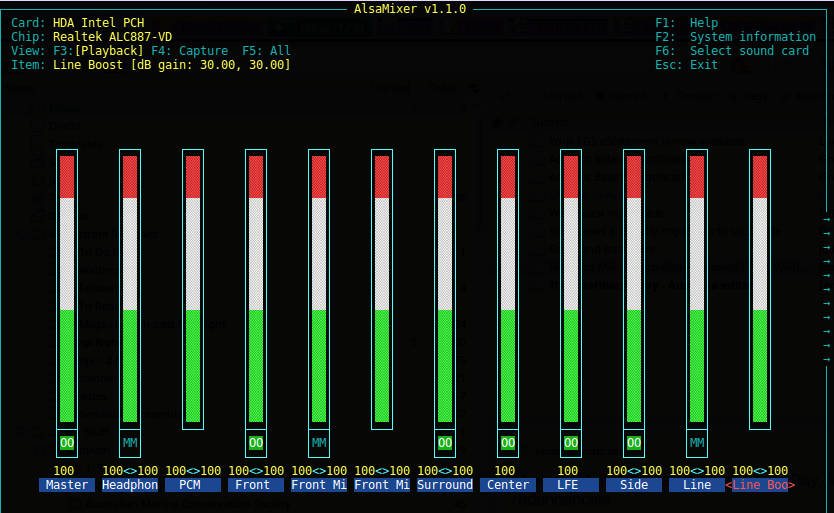Toggle the Master channel mute indicator

tap(67, 442)
